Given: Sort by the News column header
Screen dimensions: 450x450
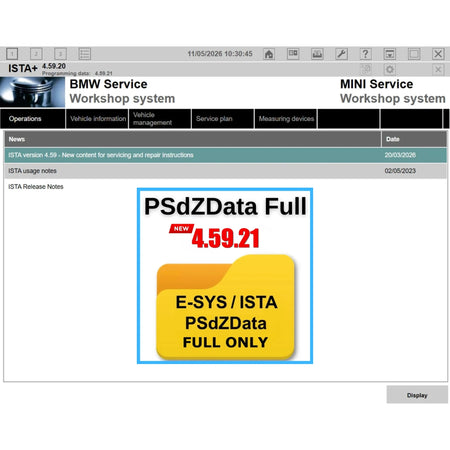Looking at the screenshot, I should tap(193, 139).
